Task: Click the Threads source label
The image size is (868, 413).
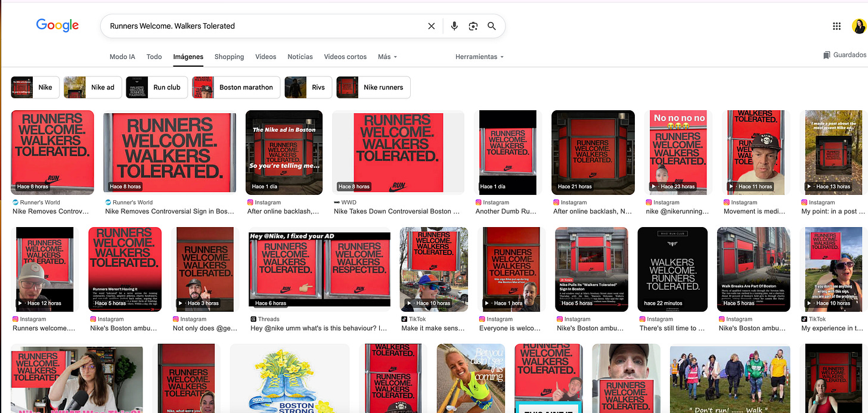Action: tap(269, 319)
